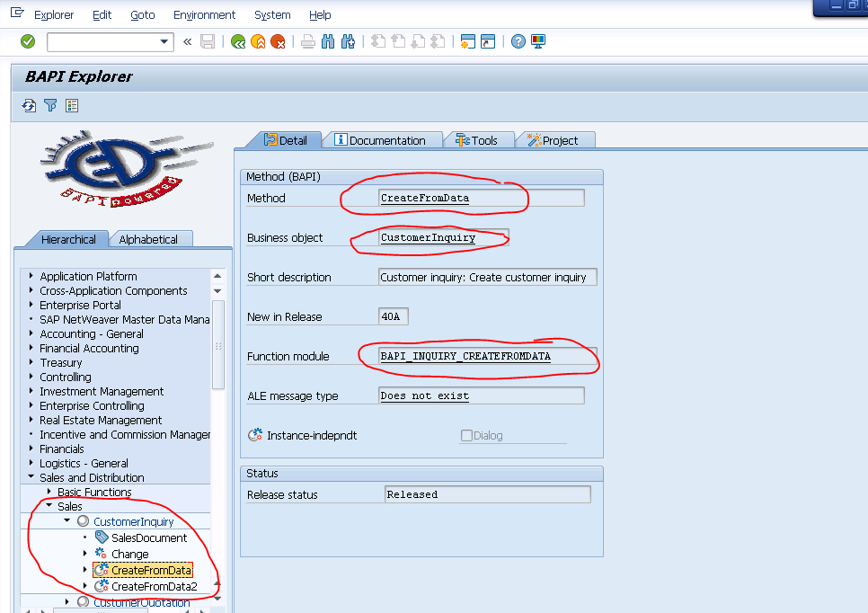868x613 pixels.
Task: Expand the CustomerQuotation node
Action: [66, 602]
